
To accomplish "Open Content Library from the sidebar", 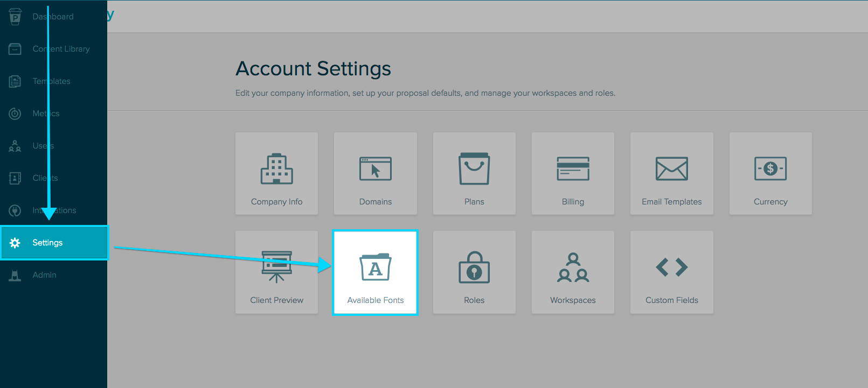I will 60,49.
